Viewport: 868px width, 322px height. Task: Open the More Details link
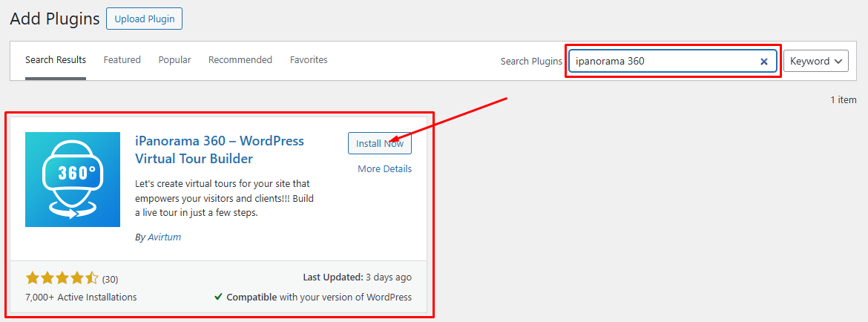[x=385, y=168]
